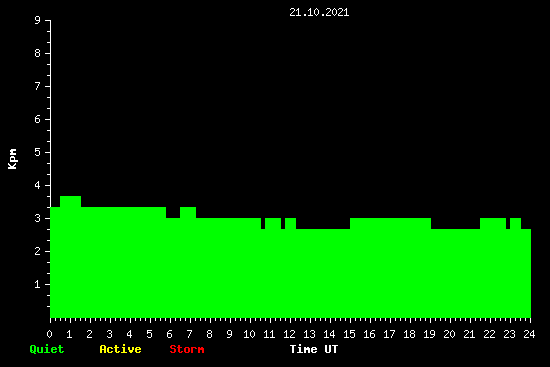Click the 22 hour tick label
Image resolution: width=550 pixels, height=367 pixels.
[x=489, y=334]
